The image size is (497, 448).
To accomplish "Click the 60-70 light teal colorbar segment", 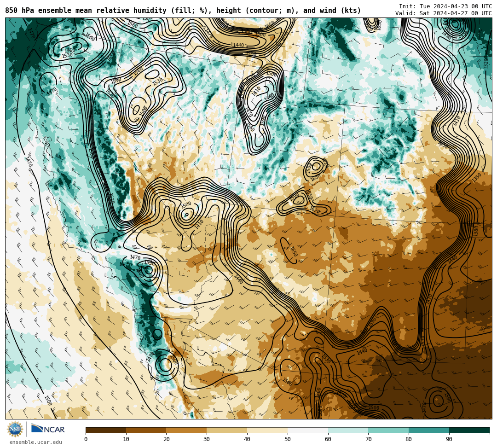I will click(348, 430).
